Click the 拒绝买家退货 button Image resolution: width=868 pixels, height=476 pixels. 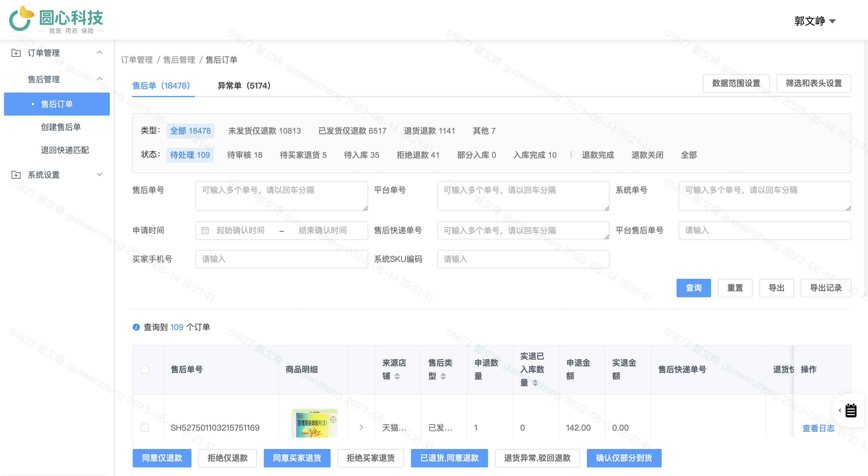click(x=371, y=458)
